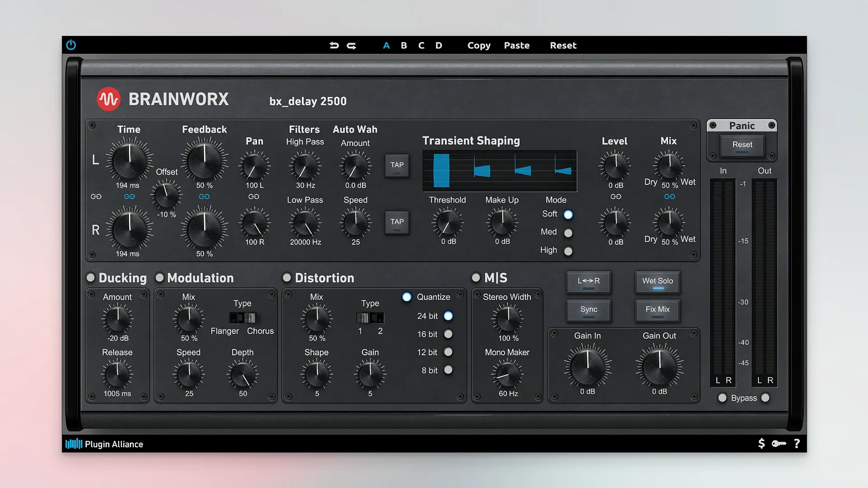Click the Pan link icon

pyautogui.click(x=254, y=197)
